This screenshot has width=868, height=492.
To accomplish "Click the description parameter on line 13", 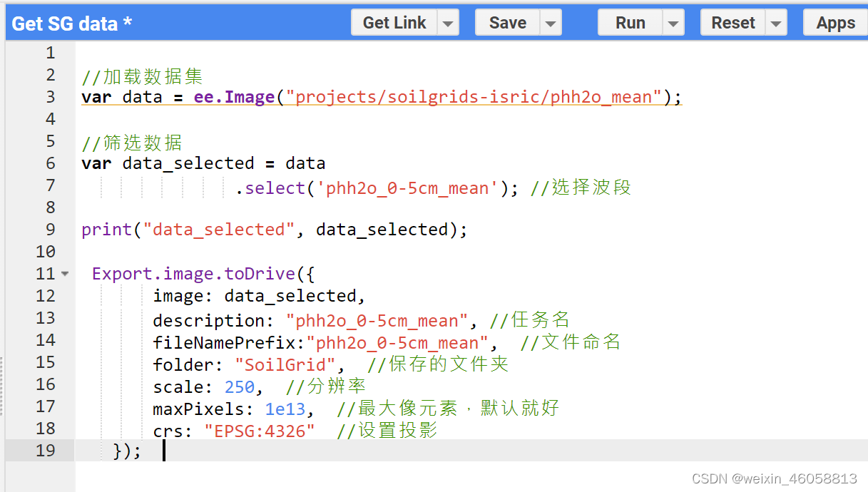I will pos(316,320).
